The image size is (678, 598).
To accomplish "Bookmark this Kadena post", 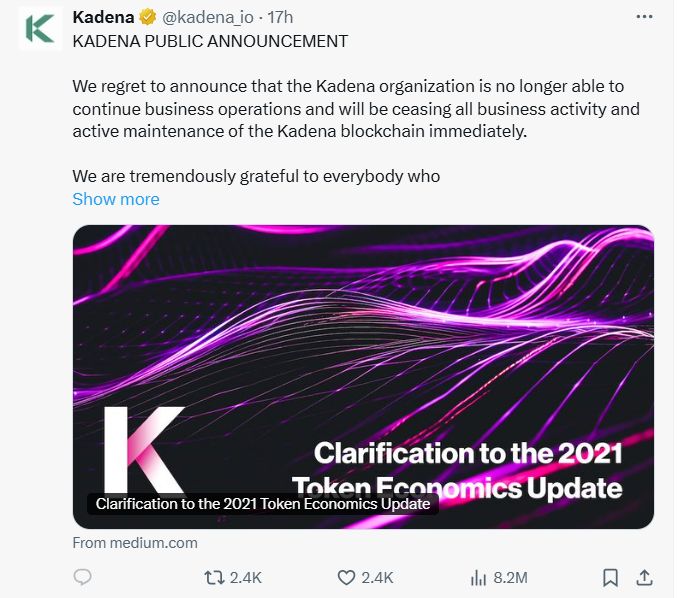I will pos(610,577).
